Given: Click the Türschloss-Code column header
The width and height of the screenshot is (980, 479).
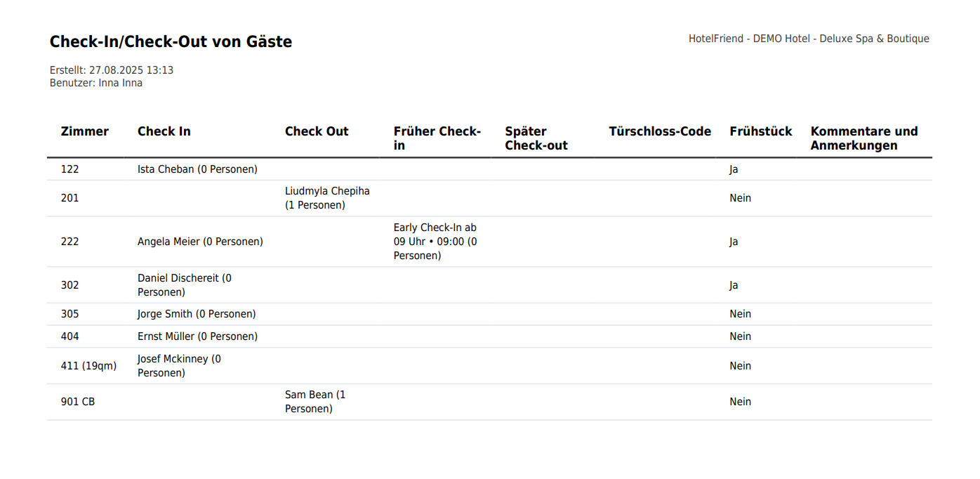Looking at the screenshot, I should click(x=660, y=131).
